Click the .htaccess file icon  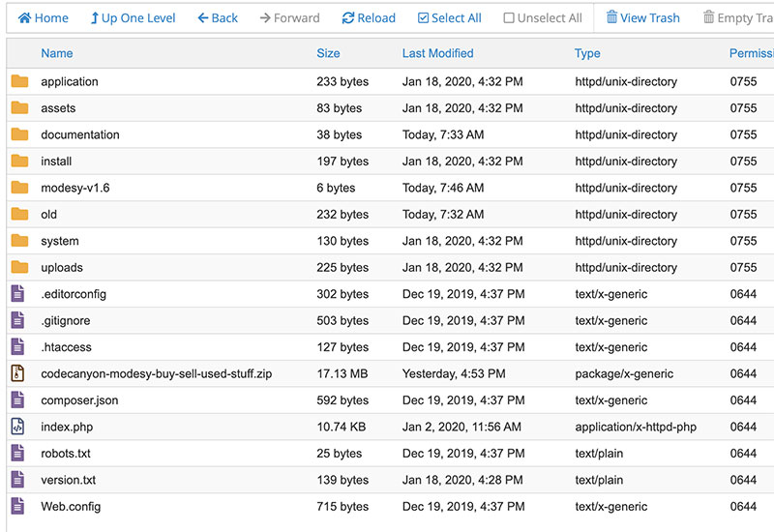[x=18, y=347]
